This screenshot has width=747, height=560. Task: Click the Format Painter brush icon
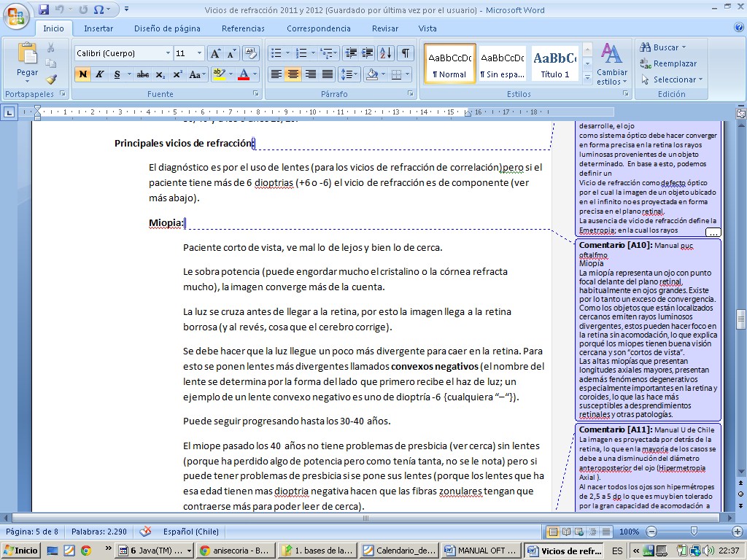pyautogui.click(x=51, y=79)
